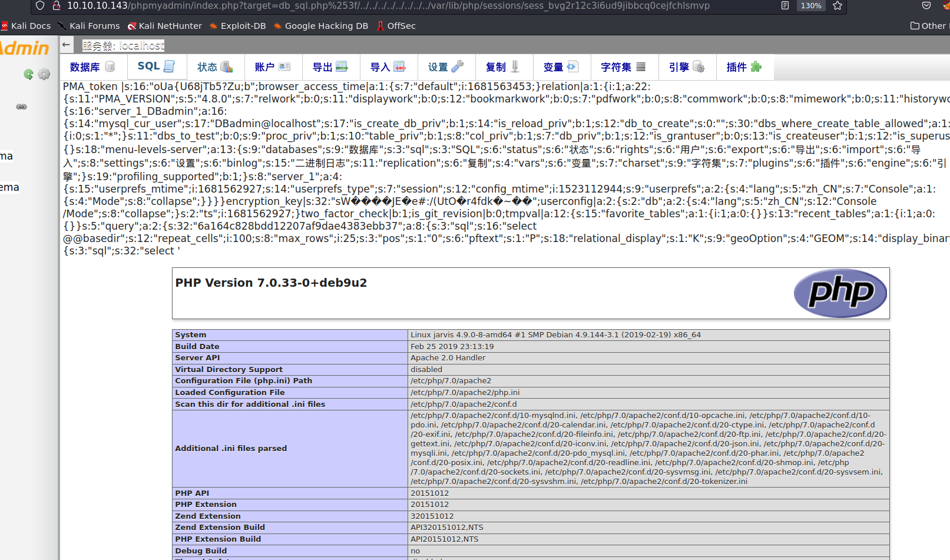Select the Additional .ini files parsed label

231,449
